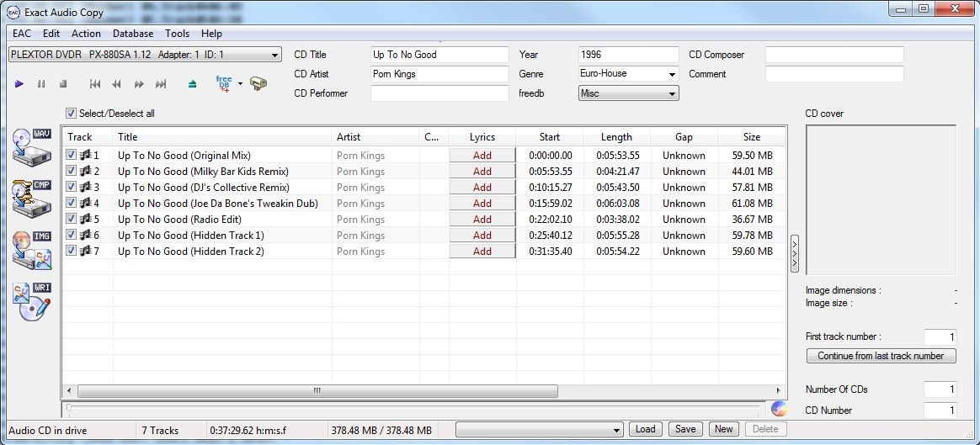
Task: Click the EAC logo in the title bar
Action: click(x=12, y=12)
